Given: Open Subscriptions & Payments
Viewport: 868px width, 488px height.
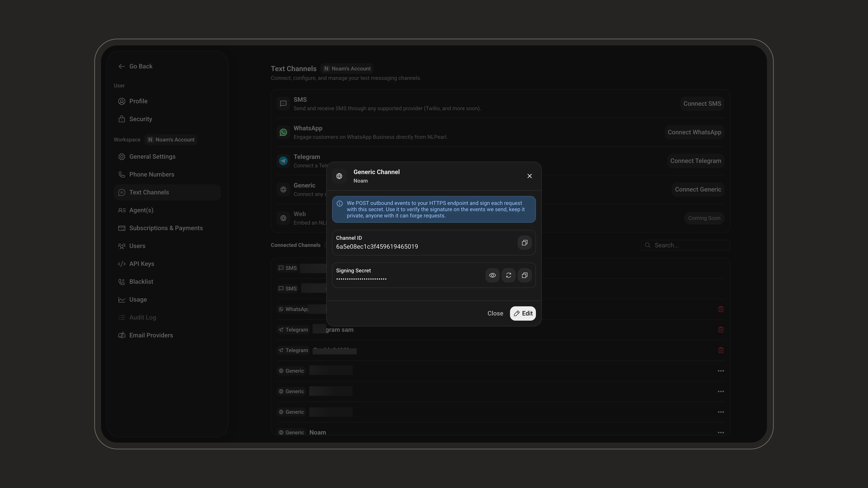Looking at the screenshot, I should 167,228.
